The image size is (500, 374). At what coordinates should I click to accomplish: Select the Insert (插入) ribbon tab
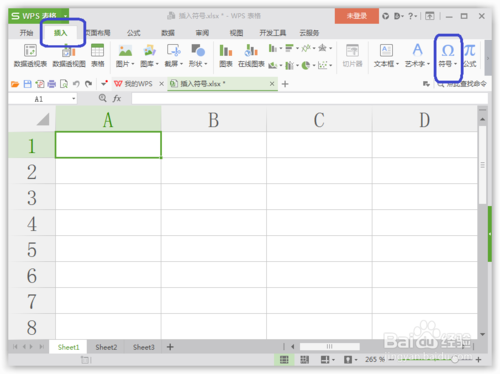[x=61, y=33]
